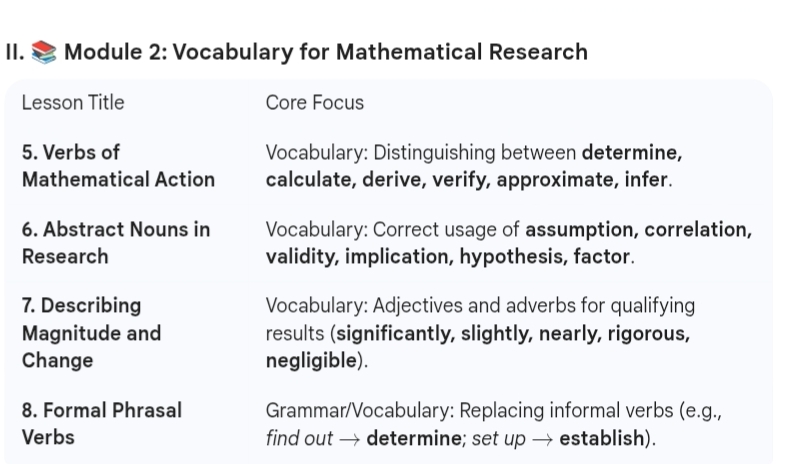Click the bold word assumption
Viewport: 794px width, 464px height.
(581, 230)
